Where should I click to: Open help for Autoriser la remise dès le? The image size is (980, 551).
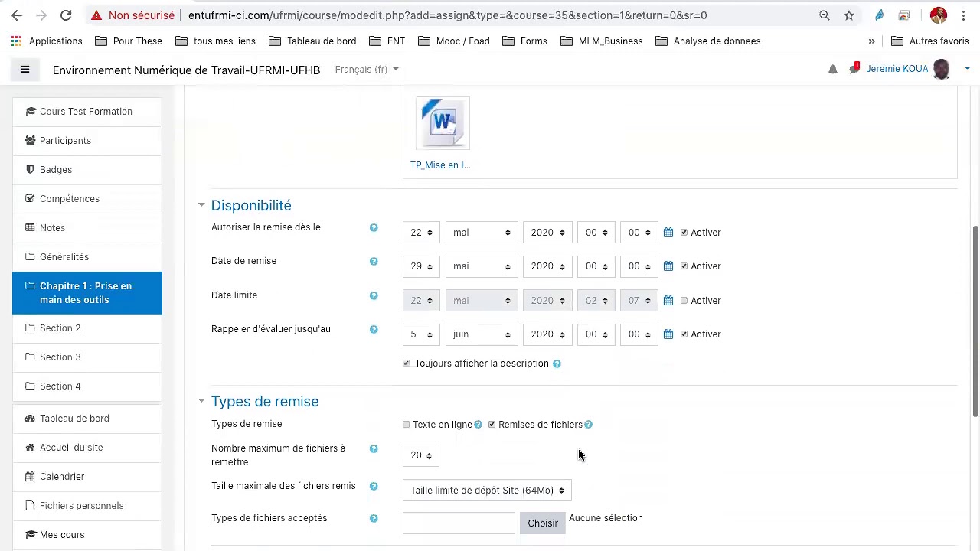click(x=374, y=228)
